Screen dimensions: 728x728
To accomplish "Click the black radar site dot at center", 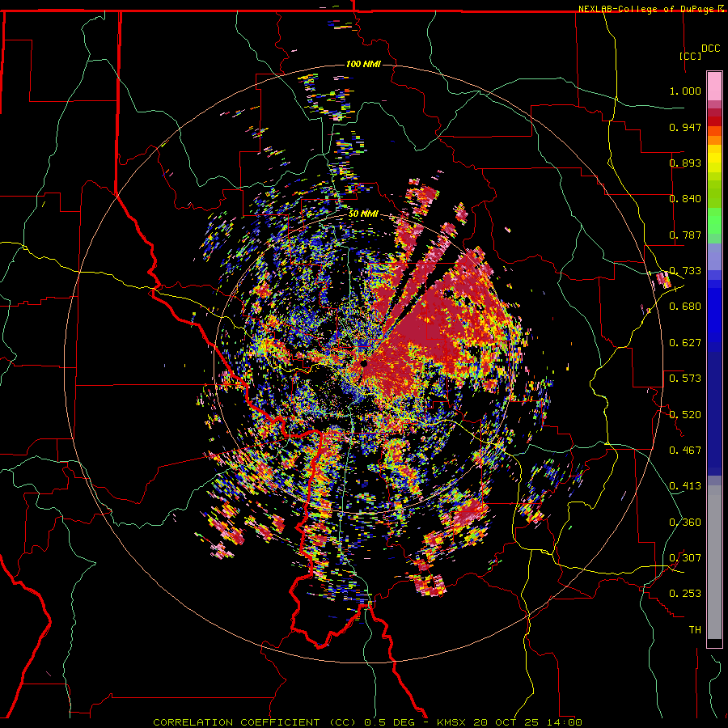I will click(x=364, y=363).
